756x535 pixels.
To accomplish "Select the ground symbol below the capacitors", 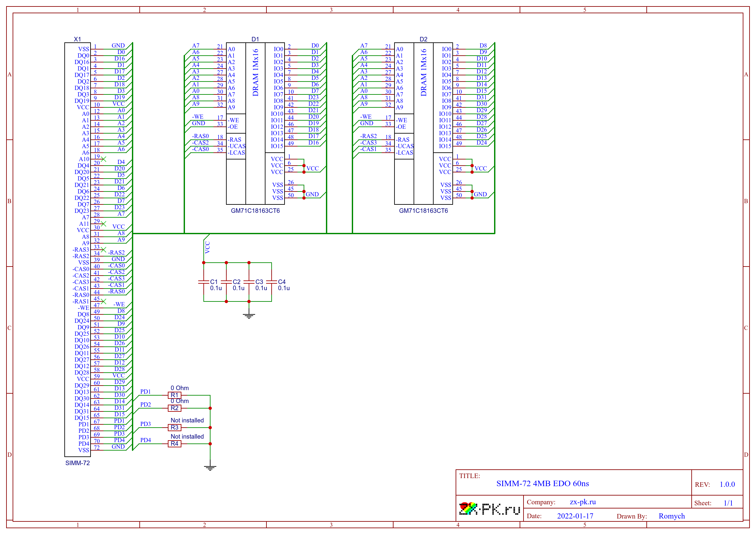I will pos(249,315).
